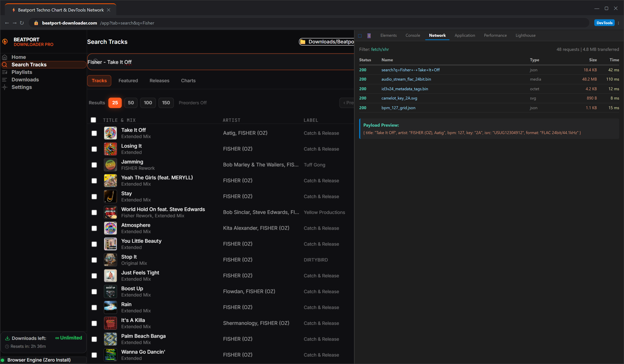Click the Palm Beach Banga cover thumbnail
Image resolution: width=624 pixels, height=364 pixels.
(110, 339)
